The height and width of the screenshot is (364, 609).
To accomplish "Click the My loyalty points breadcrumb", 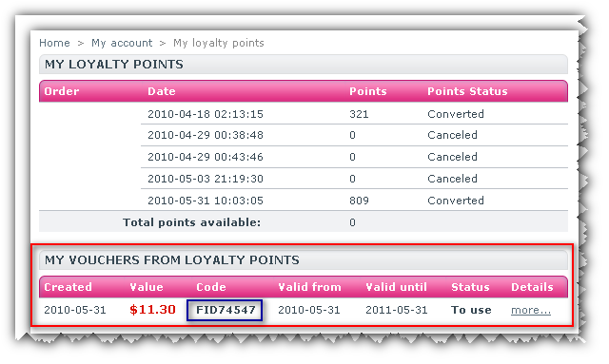I will (x=218, y=43).
